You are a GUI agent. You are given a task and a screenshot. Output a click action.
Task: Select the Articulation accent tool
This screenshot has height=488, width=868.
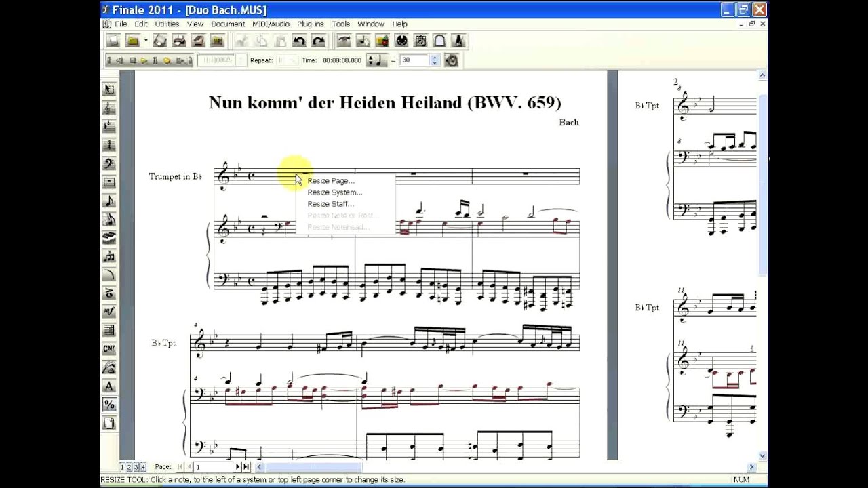tap(108, 293)
